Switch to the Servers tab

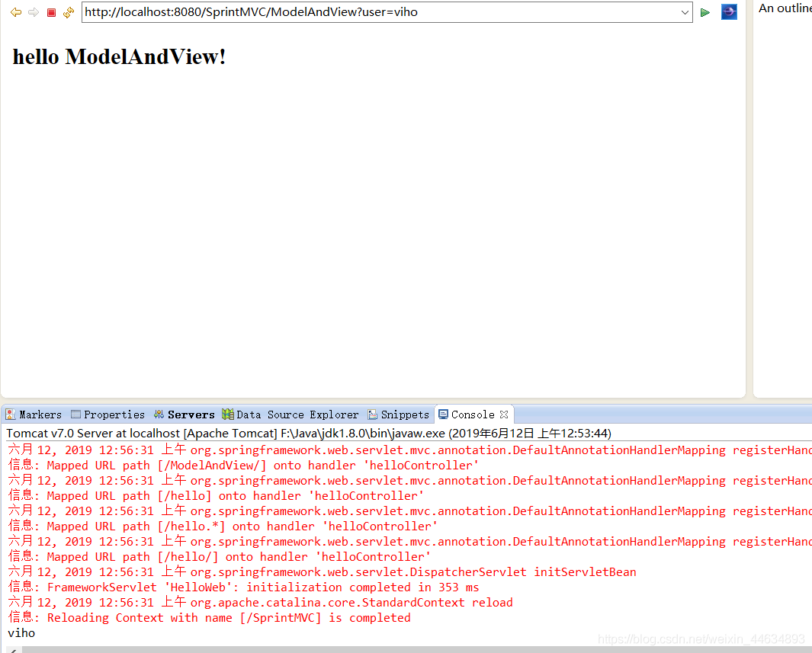point(185,415)
